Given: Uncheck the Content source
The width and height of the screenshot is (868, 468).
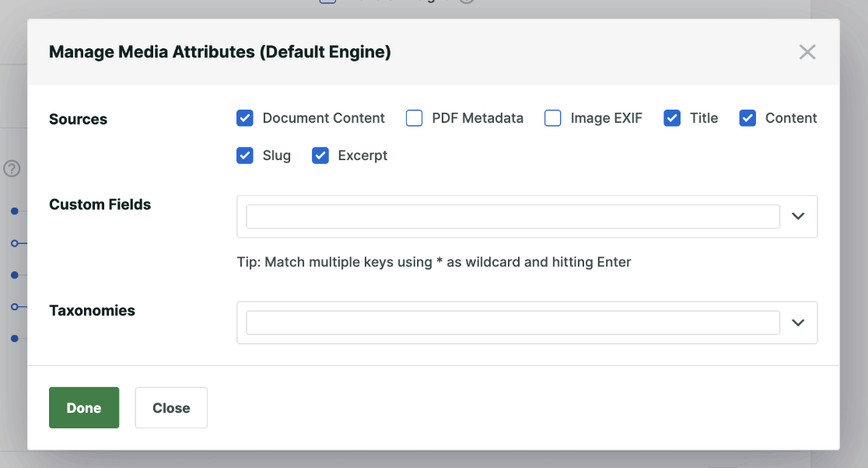Looking at the screenshot, I should pos(747,117).
